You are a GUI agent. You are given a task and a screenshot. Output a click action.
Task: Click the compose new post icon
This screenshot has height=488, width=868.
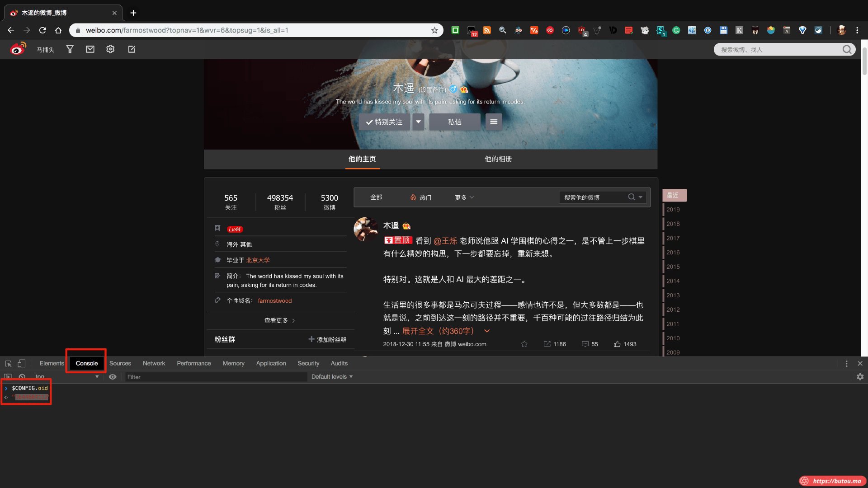pyautogui.click(x=132, y=49)
